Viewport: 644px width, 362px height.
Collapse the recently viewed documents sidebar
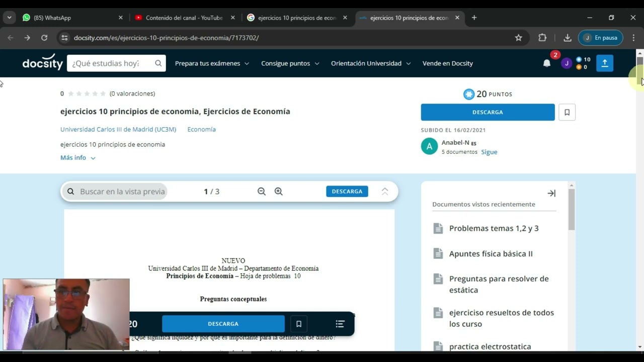(x=551, y=193)
